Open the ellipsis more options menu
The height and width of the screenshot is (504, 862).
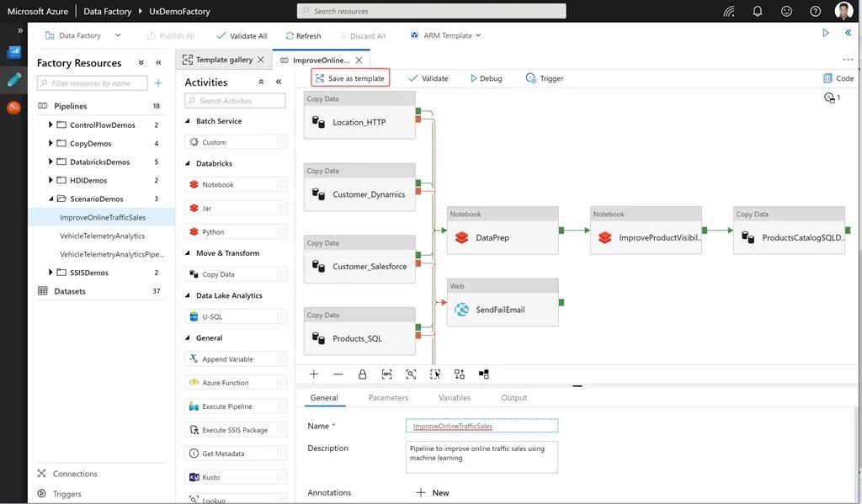847,60
